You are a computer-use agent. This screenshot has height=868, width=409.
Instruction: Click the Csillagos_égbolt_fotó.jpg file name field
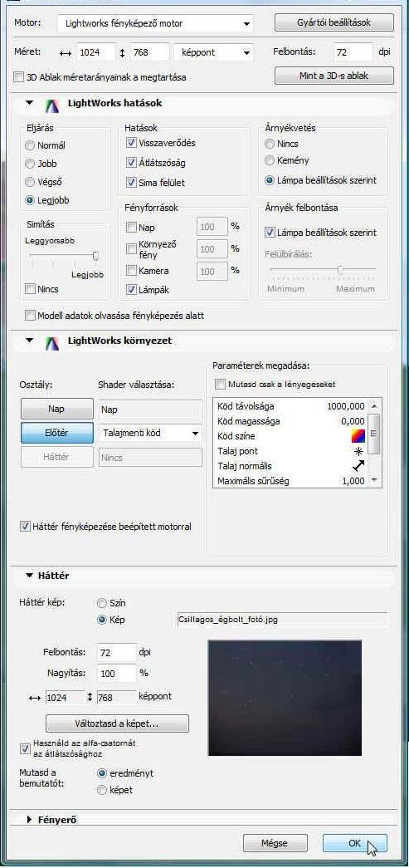(281, 620)
